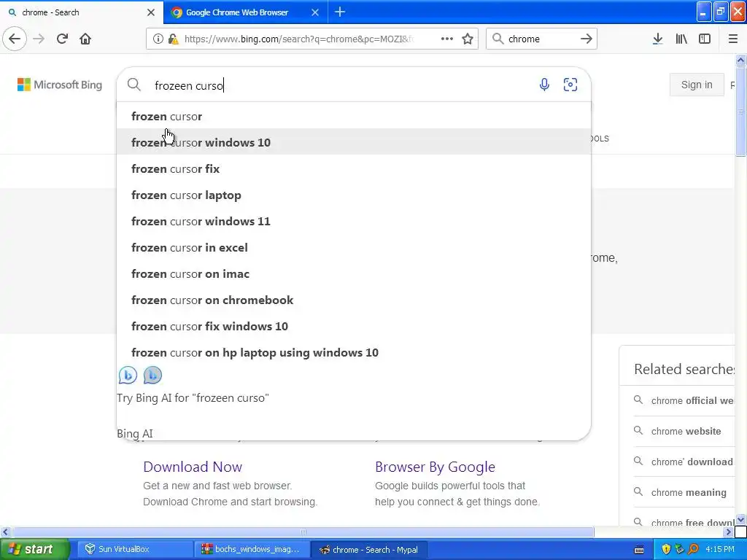The image size is (747, 560).
Task: Toggle the sidebar view icon
Action: tap(705, 39)
